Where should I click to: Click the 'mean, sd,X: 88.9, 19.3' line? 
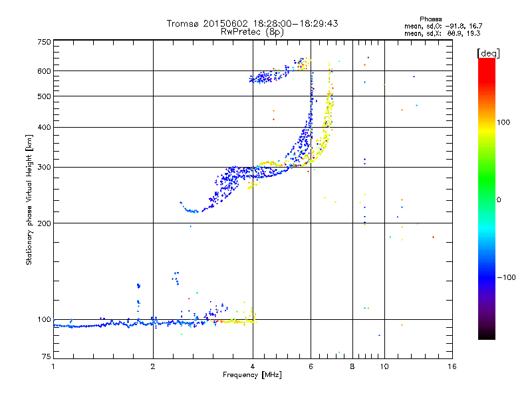(x=442, y=33)
